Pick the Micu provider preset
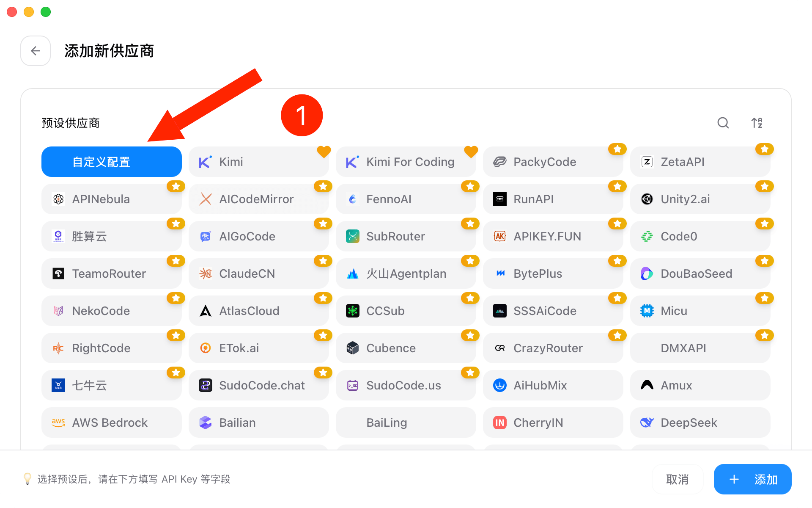Screen dimensions: 812x508 700,311
